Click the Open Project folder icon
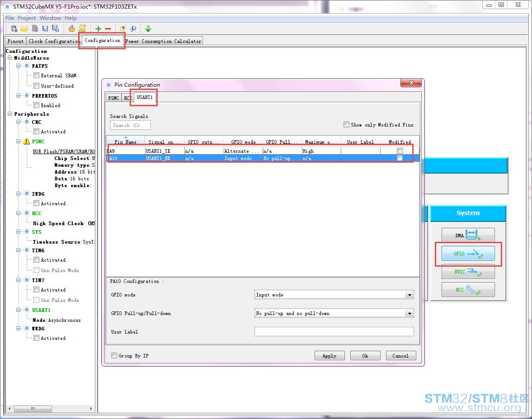 coord(24,28)
